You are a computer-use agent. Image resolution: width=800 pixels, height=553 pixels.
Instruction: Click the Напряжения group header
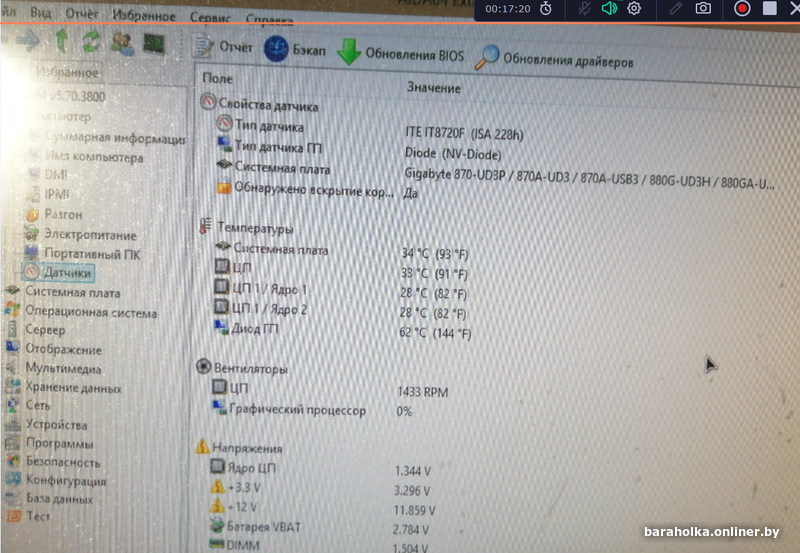point(239,447)
